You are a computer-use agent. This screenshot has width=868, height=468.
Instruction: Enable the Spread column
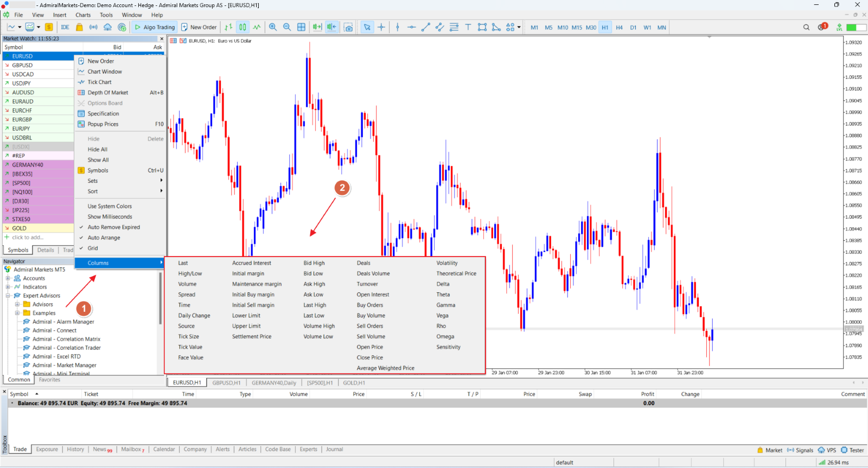[x=187, y=294]
